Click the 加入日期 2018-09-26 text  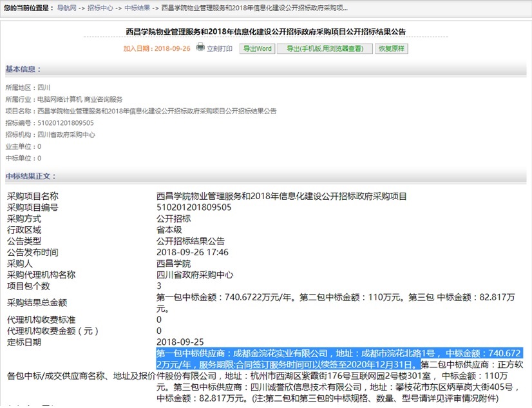157,49
